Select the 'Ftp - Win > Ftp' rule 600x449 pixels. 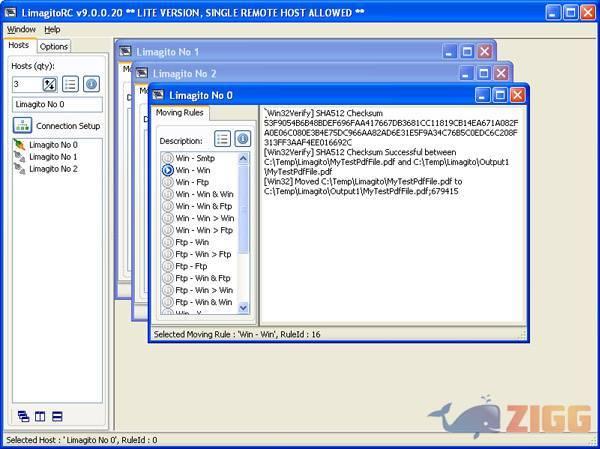click(x=204, y=254)
